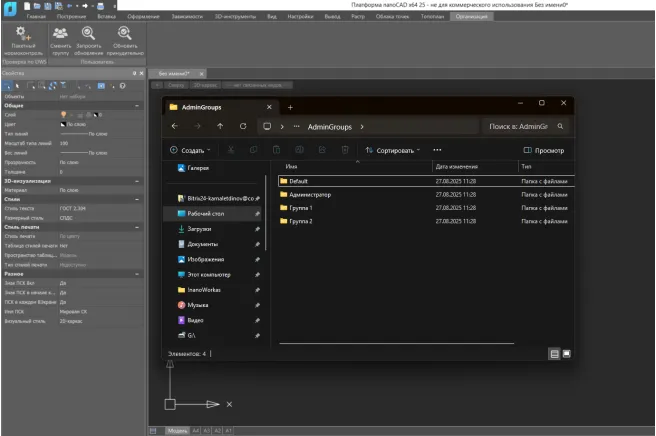
Task: Open Рабочий стол in the sidebar
Action: [x=209, y=214]
